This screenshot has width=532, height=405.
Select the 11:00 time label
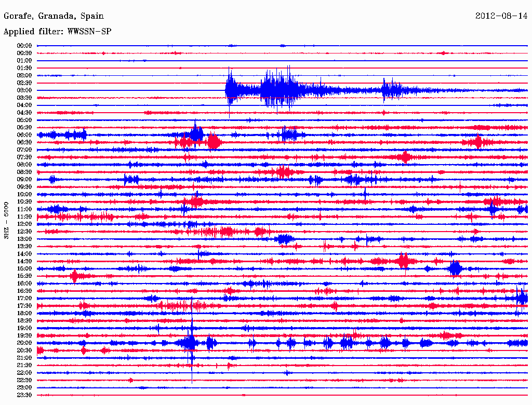click(x=24, y=209)
